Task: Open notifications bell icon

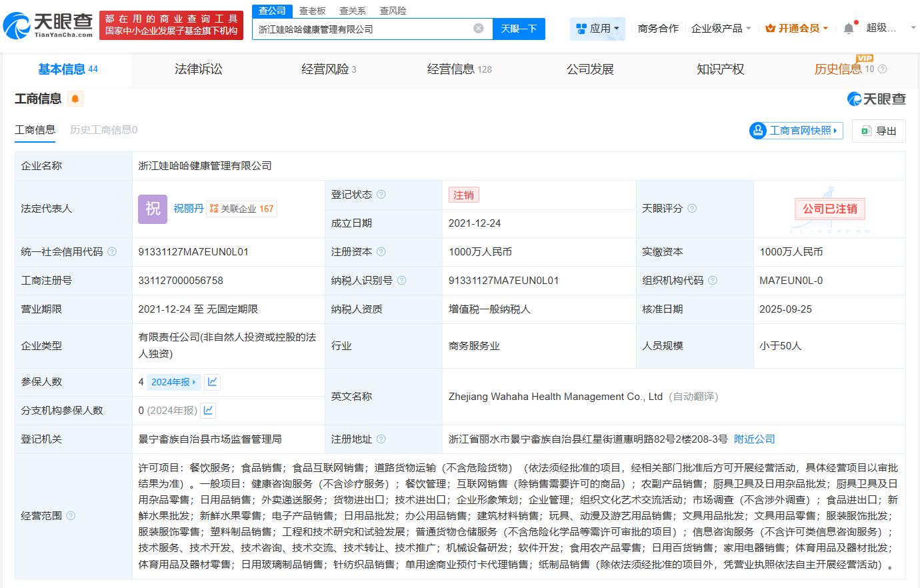Action: pyautogui.click(x=848, y=29)
